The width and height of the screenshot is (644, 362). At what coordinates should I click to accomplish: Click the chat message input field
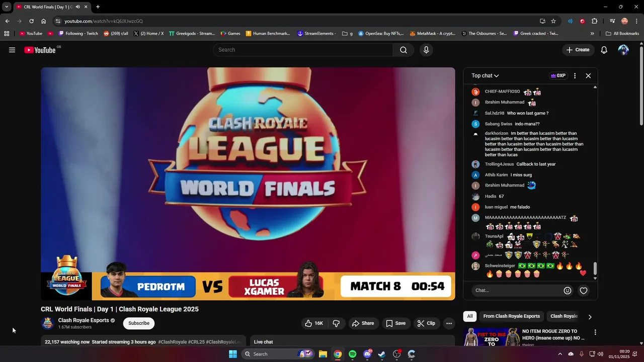(517, 291)
